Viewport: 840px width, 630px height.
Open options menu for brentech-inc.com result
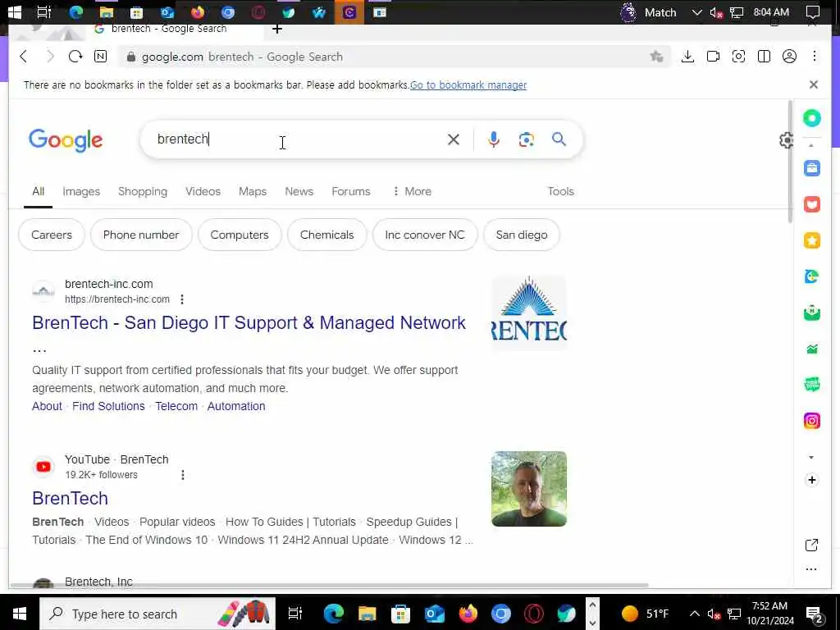click(x=182, y=299)
